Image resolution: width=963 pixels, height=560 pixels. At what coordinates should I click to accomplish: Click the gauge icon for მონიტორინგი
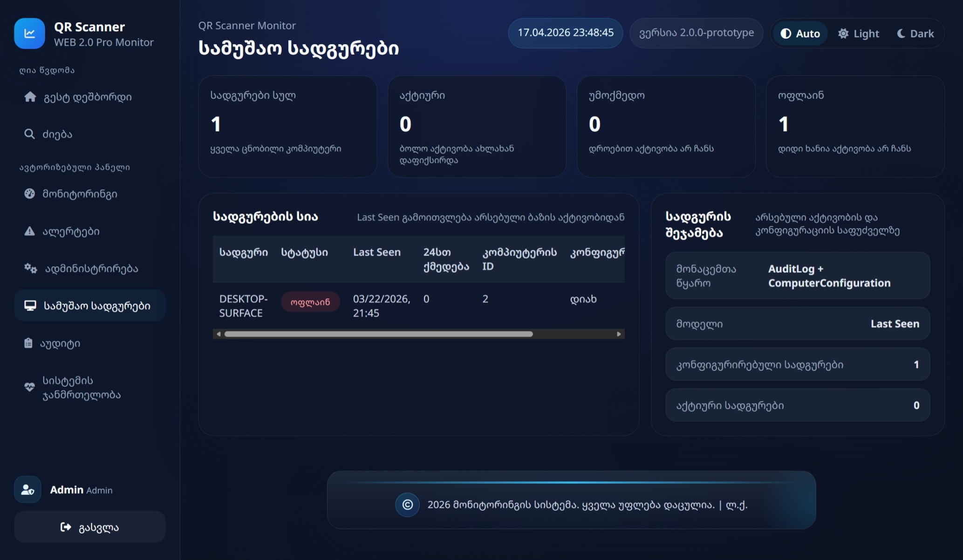click(29, 194)
